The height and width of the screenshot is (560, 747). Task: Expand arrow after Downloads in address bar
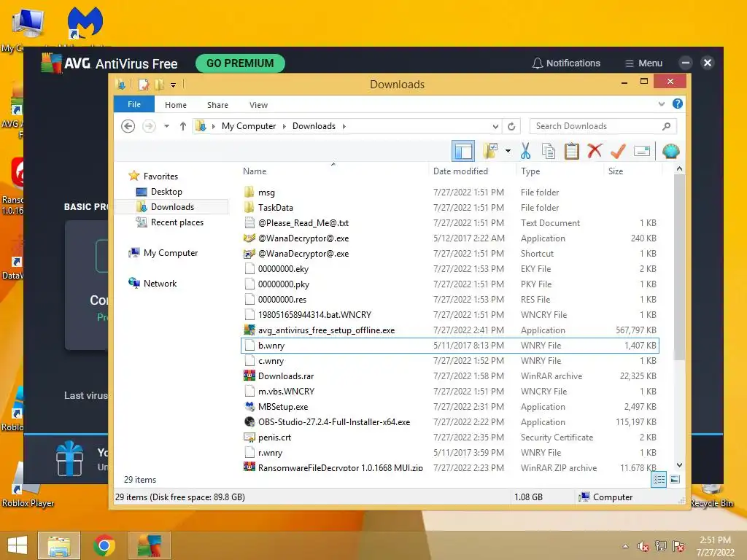click(344, 126)
